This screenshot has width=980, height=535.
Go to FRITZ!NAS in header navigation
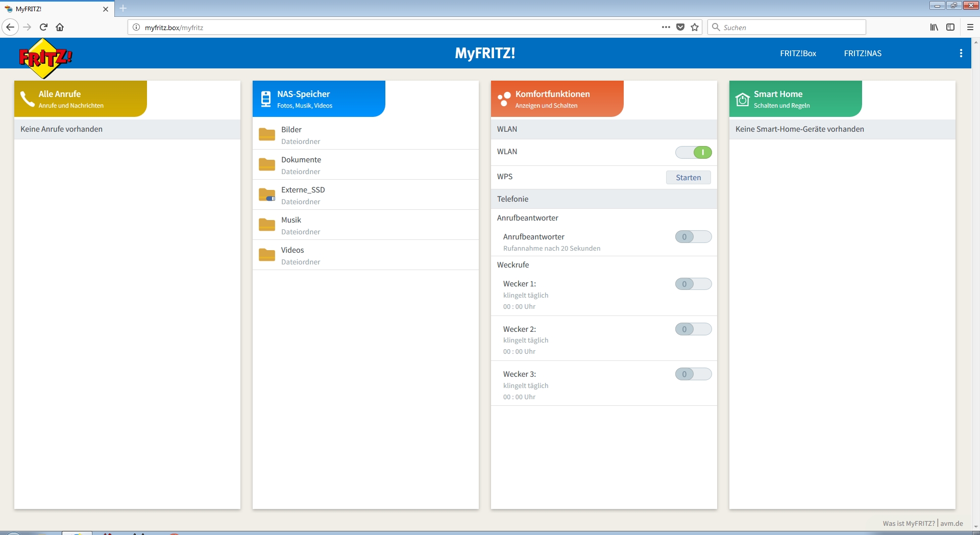(862, 54)
